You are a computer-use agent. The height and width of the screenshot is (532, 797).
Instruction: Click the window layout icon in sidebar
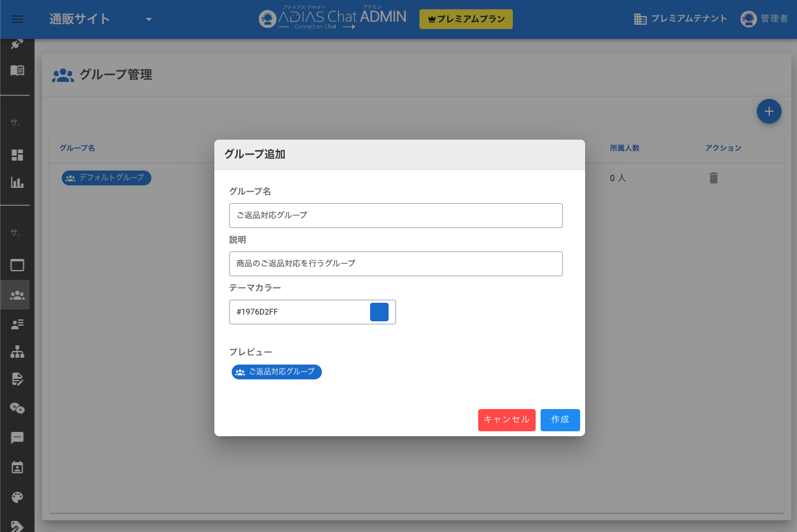17,266
